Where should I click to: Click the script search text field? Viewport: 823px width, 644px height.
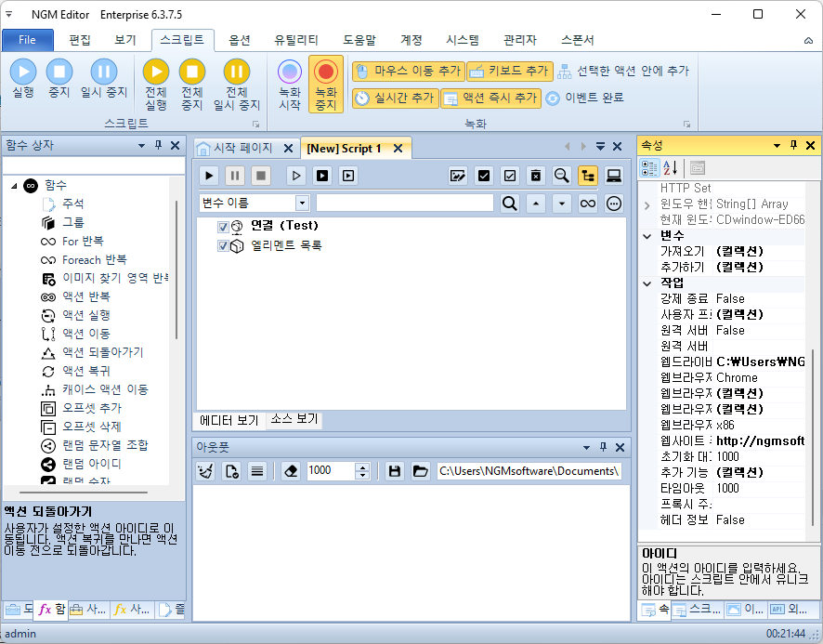tap(405, 204)
